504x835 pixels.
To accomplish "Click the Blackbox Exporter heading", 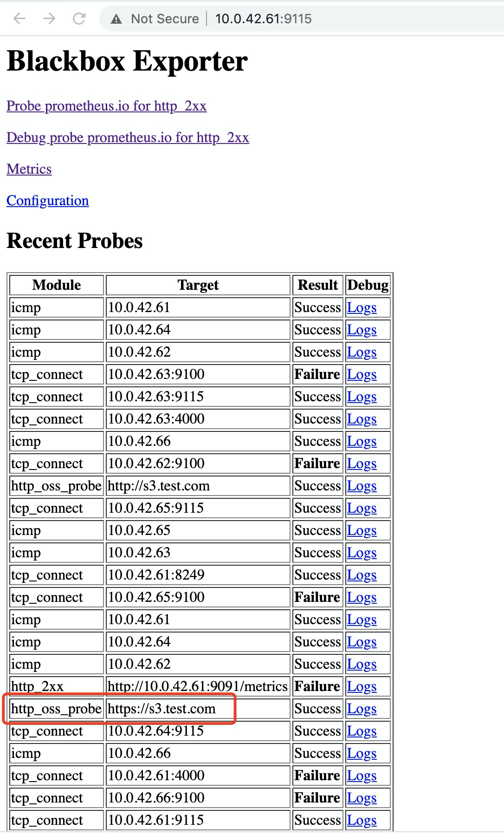I will tap(127, 61).
